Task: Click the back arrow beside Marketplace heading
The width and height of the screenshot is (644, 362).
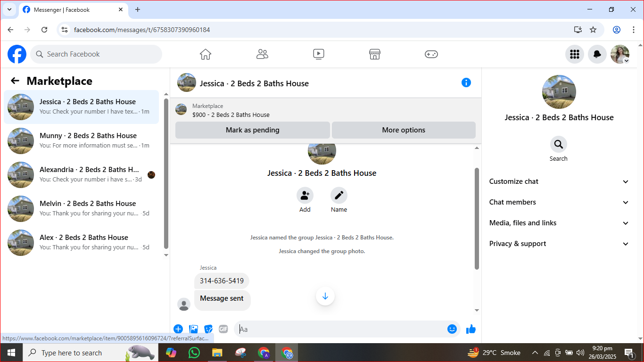Action: tap(15, 81)
